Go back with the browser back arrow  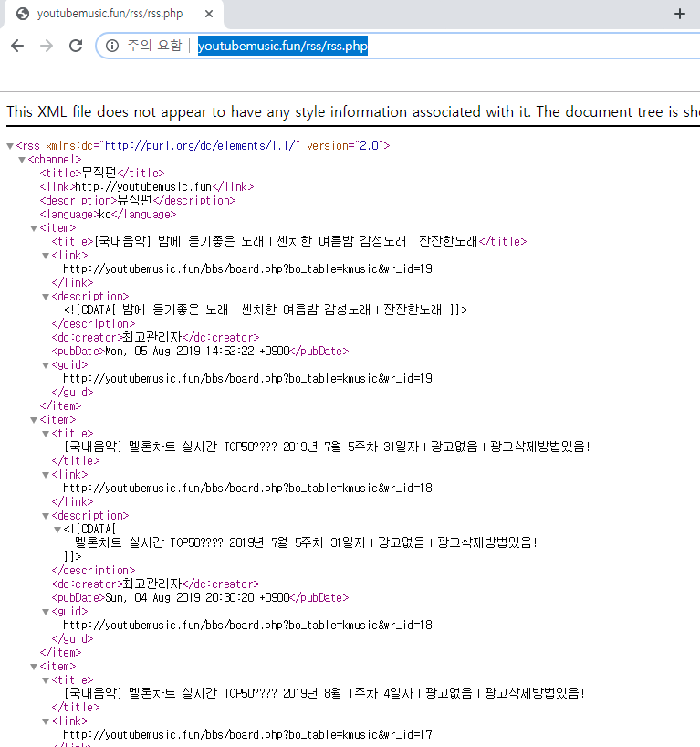pos(17,46)
